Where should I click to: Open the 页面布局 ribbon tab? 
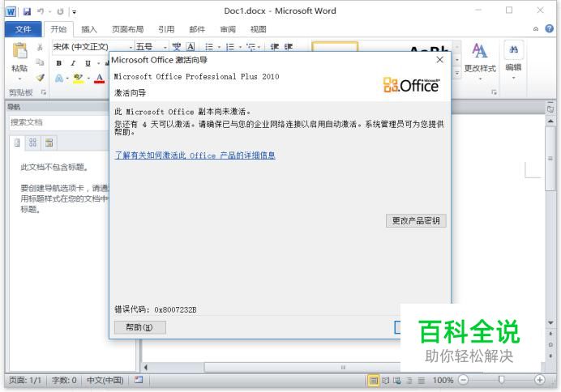128,29
